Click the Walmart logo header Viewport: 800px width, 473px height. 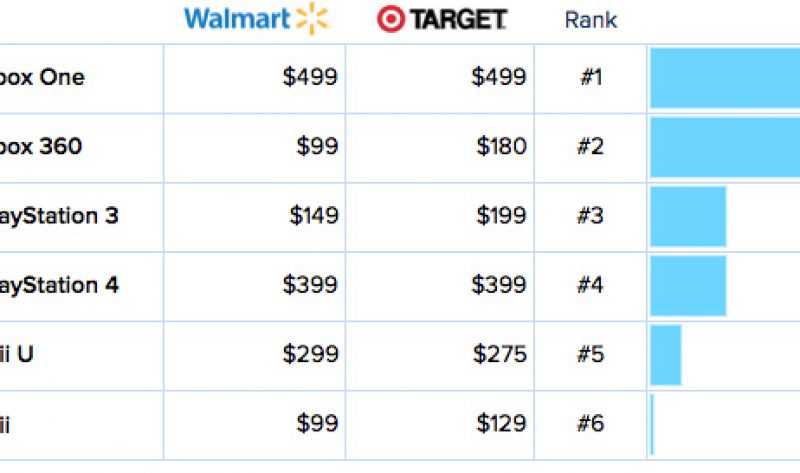pos(257,19)
